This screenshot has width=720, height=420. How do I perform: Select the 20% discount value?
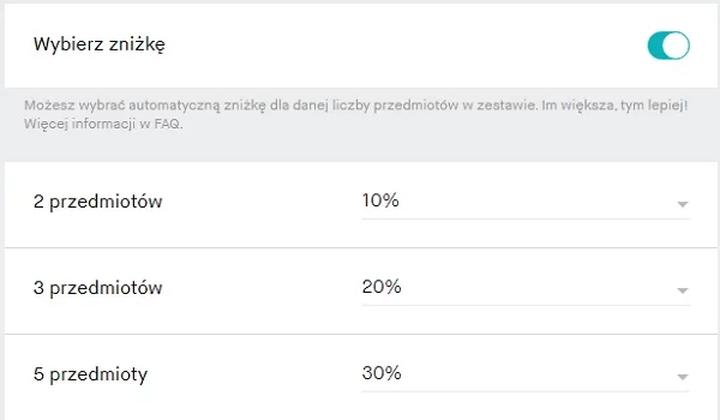pos(382,286)
